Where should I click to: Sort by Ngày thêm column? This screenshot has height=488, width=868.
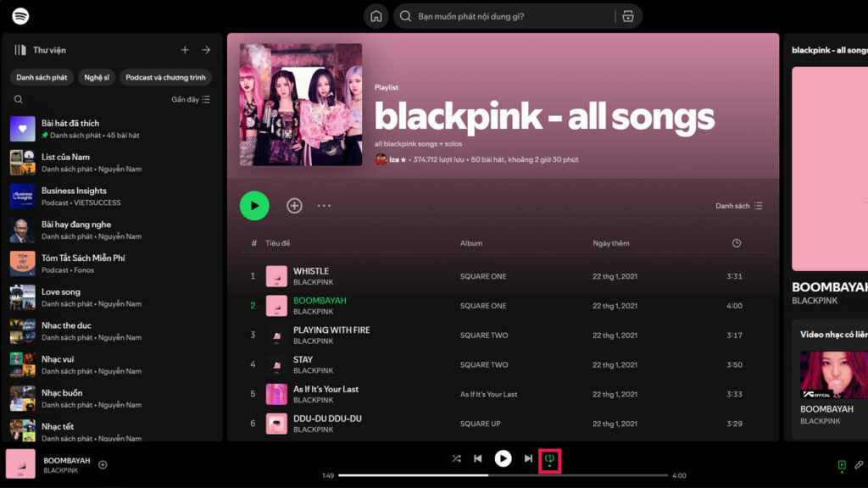pyautogui.click(x=611, y=243)
